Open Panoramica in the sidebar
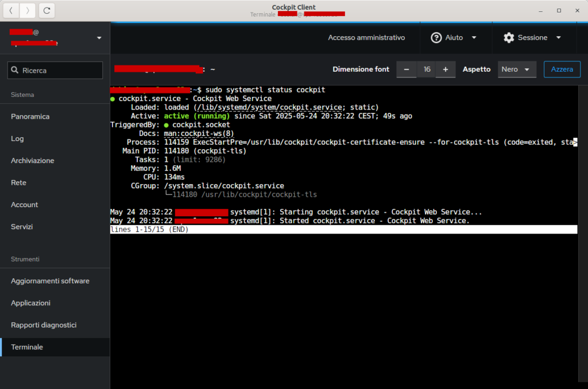The width and height of the screenshot is (588, 389). point(55,116)
